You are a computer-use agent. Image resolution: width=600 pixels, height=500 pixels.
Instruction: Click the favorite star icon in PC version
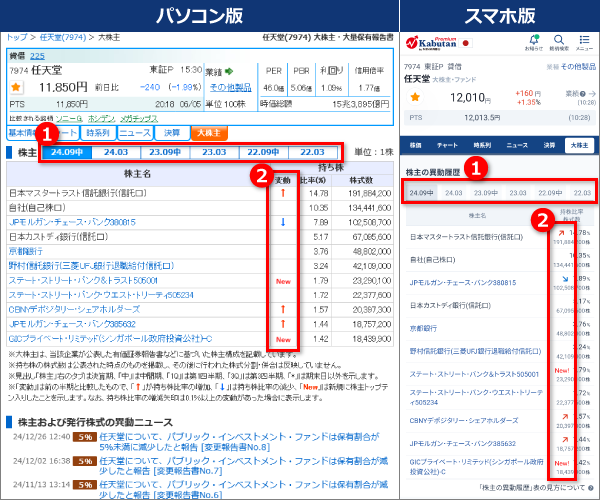(x=16, y=87)
